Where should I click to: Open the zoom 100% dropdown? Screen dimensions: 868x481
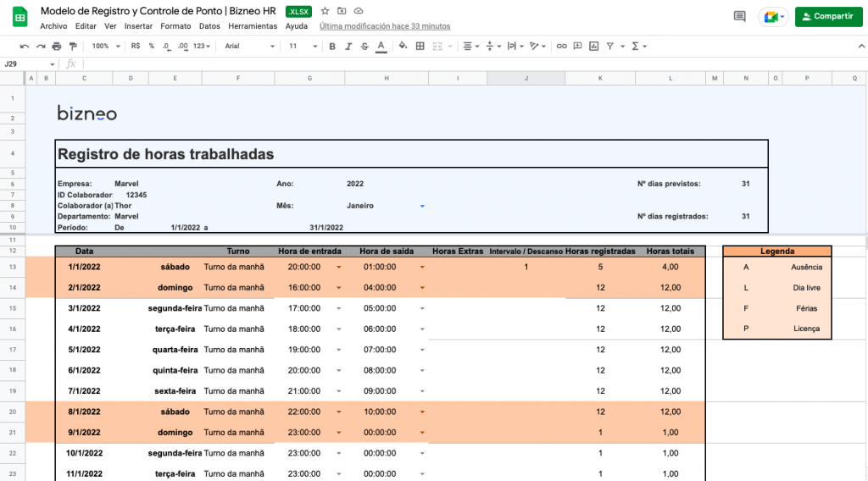pyautogui.click(x=106, y=47)
